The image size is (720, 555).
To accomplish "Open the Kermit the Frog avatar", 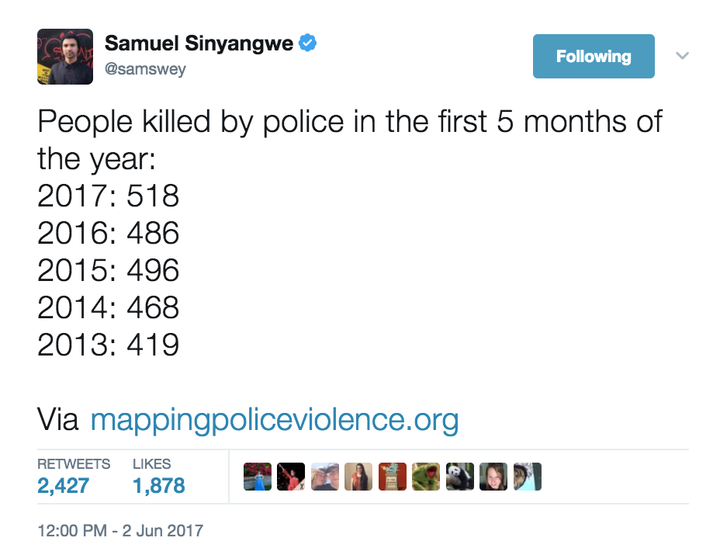I will click(x=426, y=477).
